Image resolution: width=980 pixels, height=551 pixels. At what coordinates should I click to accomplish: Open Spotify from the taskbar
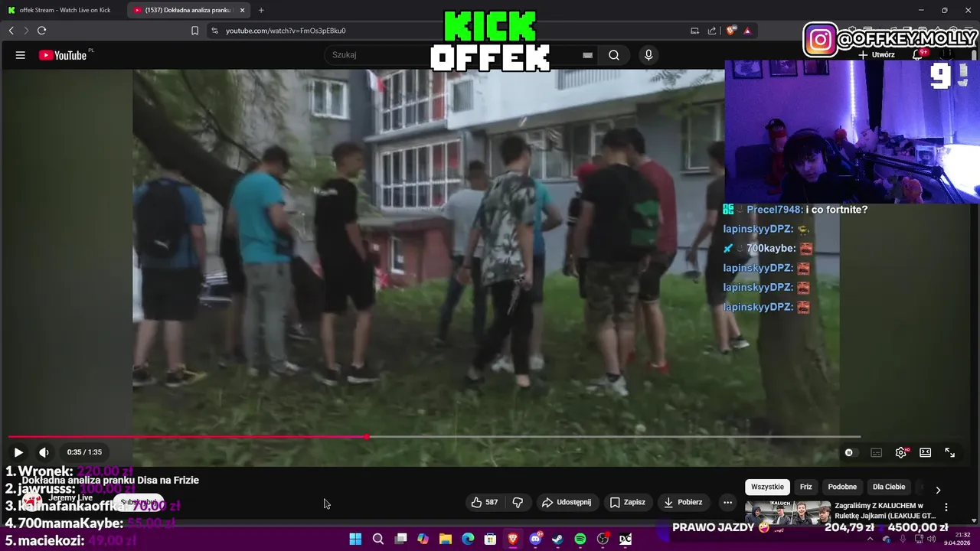click(580, 540)
